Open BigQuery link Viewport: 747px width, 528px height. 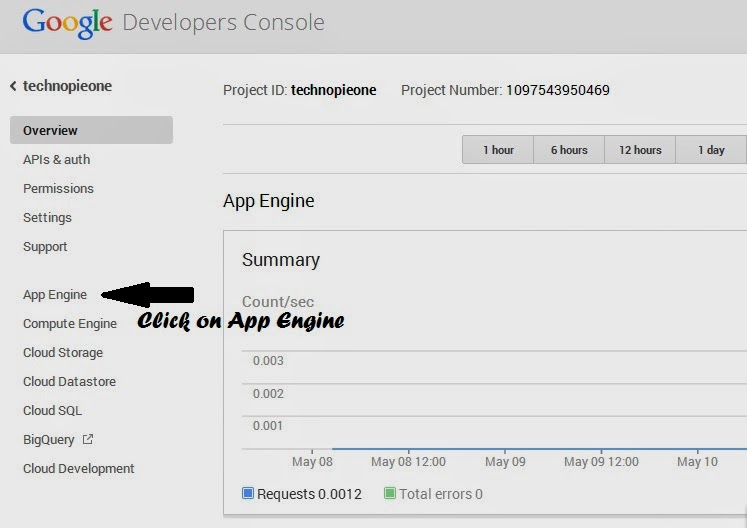click(x=49, y=440)
